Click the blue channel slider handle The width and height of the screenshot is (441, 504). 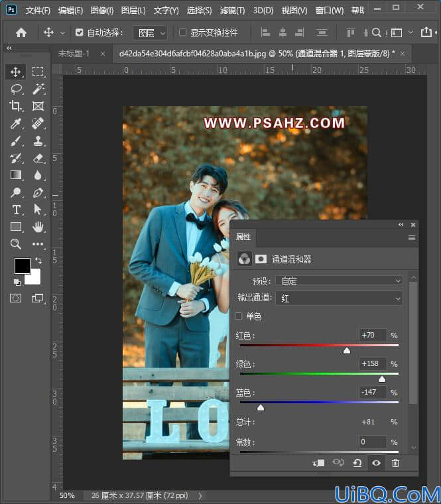[261, 408]
